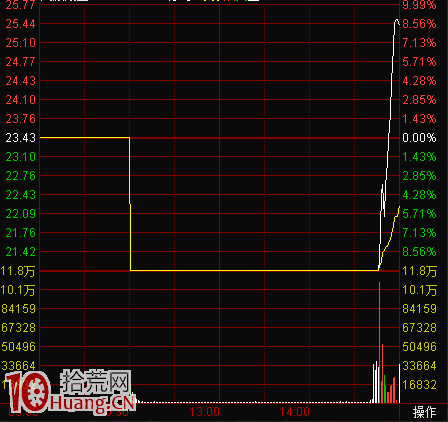Select the red 4.28% gain label
448x422 pixels.
[419, 81]
